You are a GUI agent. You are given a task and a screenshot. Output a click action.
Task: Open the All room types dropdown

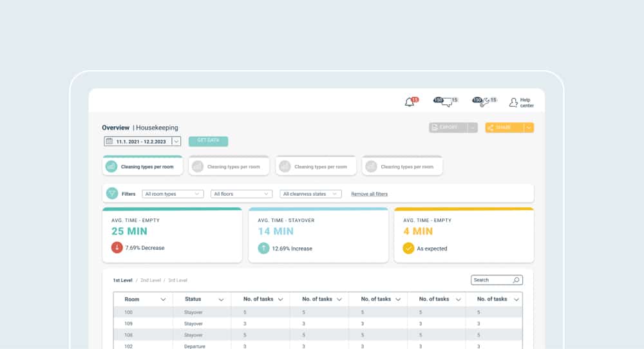click(173, 194)
